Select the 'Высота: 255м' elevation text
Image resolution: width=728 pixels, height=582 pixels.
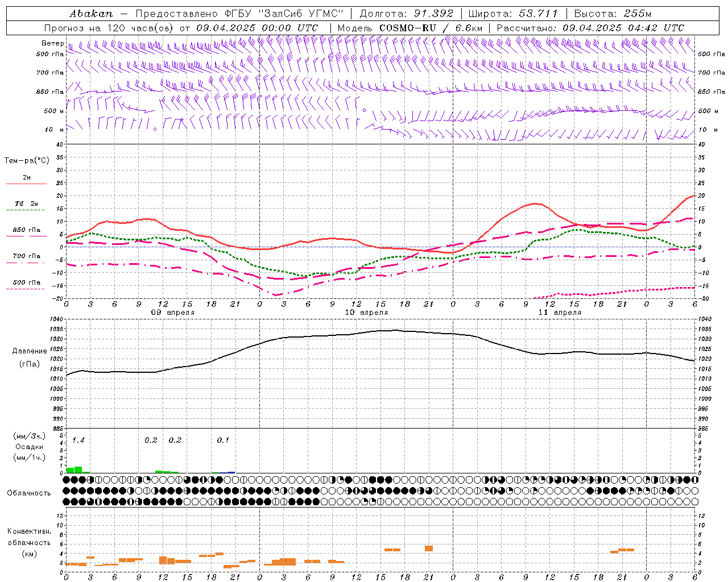[x=613, y=14]
